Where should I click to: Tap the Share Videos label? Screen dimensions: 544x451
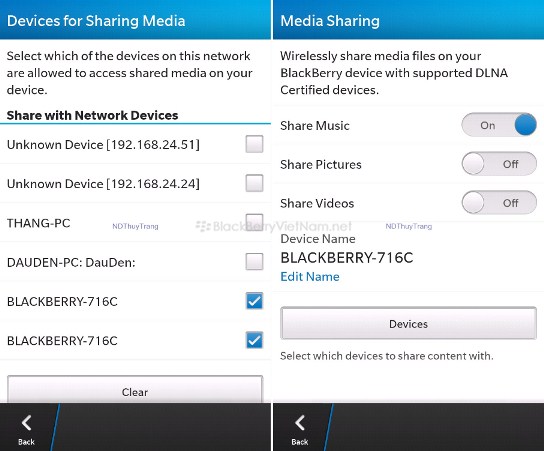point(317,203)
